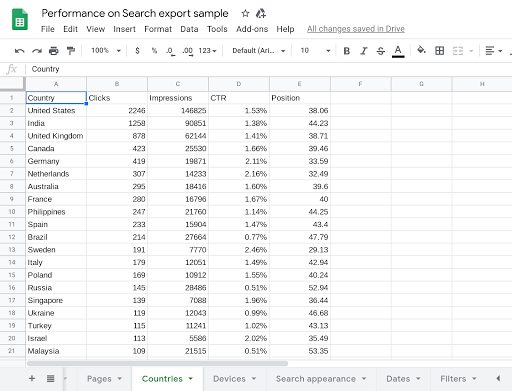This screenshot has height=391, width=512.
Task: Open the all sheets list
Action: tap(51, 378)
